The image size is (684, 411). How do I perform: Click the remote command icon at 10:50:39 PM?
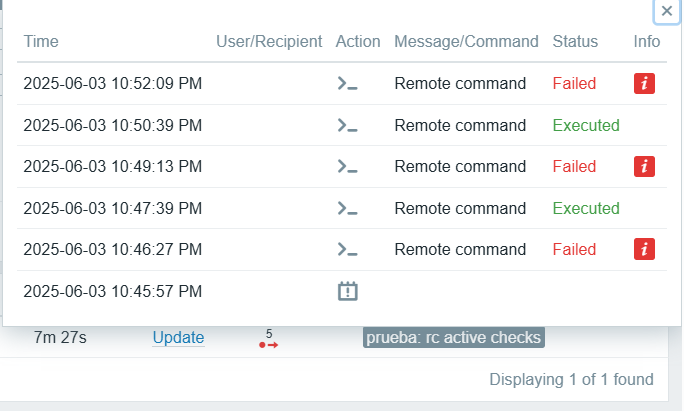(x=347, y=126)
